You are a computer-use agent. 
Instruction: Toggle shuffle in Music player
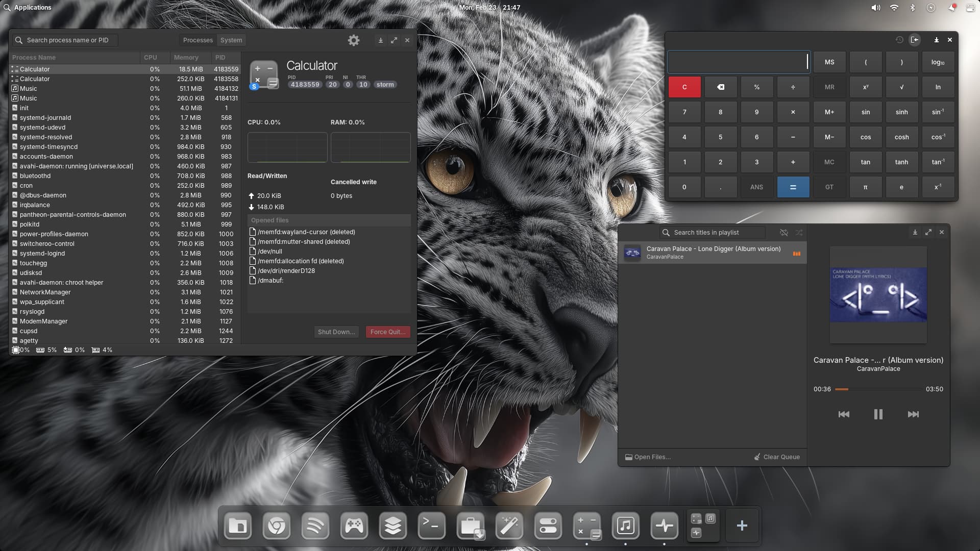[x=799, y=233]
